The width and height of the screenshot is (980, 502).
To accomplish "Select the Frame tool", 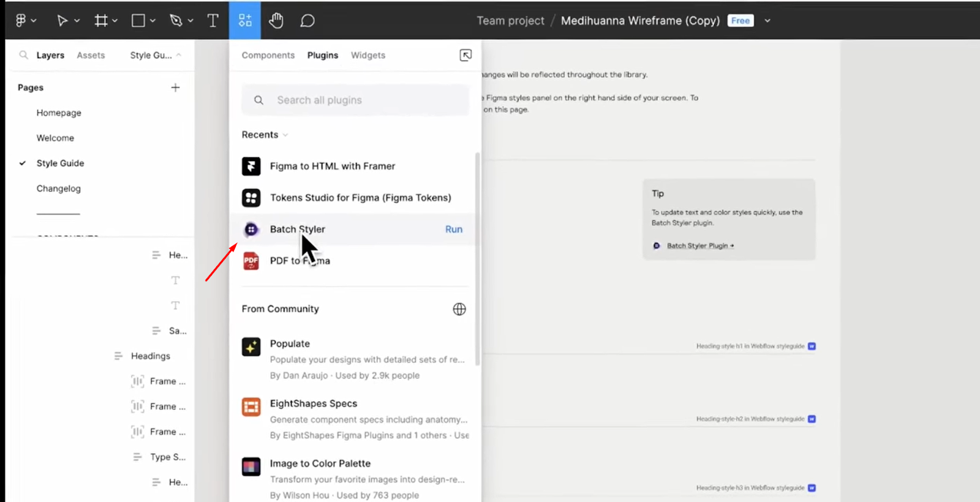I will coord(101,21).
